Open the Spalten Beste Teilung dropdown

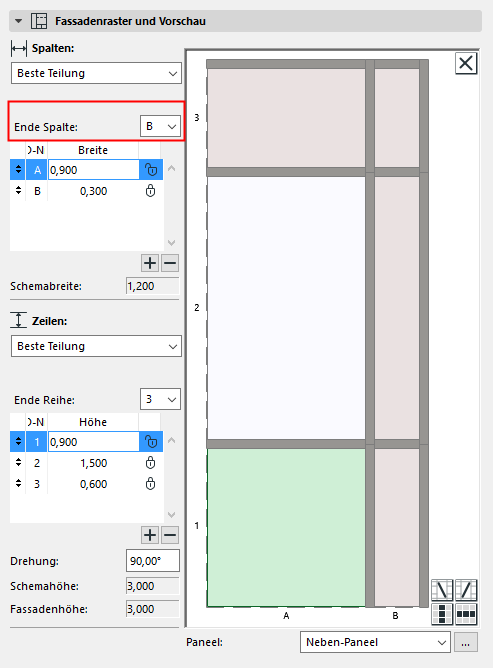point(96,73)
